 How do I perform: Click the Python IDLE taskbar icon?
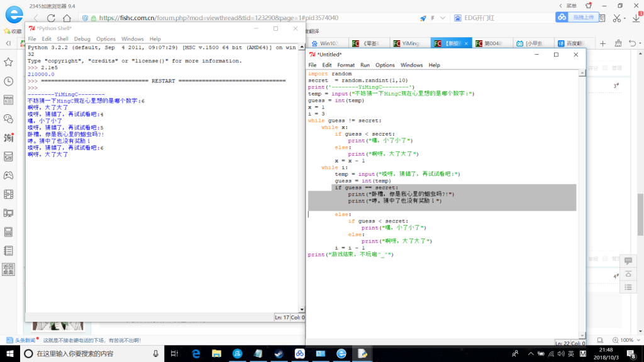click(x=362, y=353)
